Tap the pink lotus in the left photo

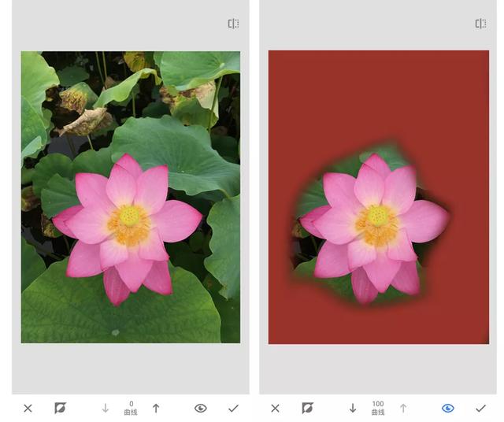127,225
